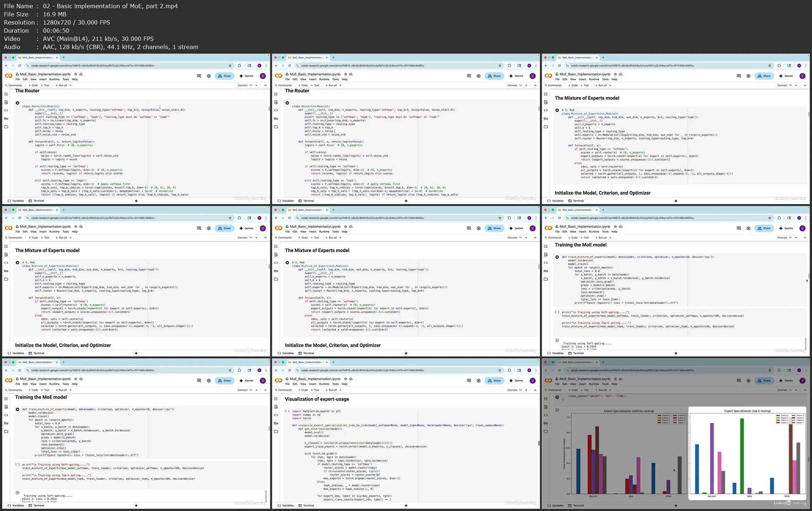Screen dimensions: 812x511
Task: Click Share button in middle-center frame
Action: coord(494,228)
